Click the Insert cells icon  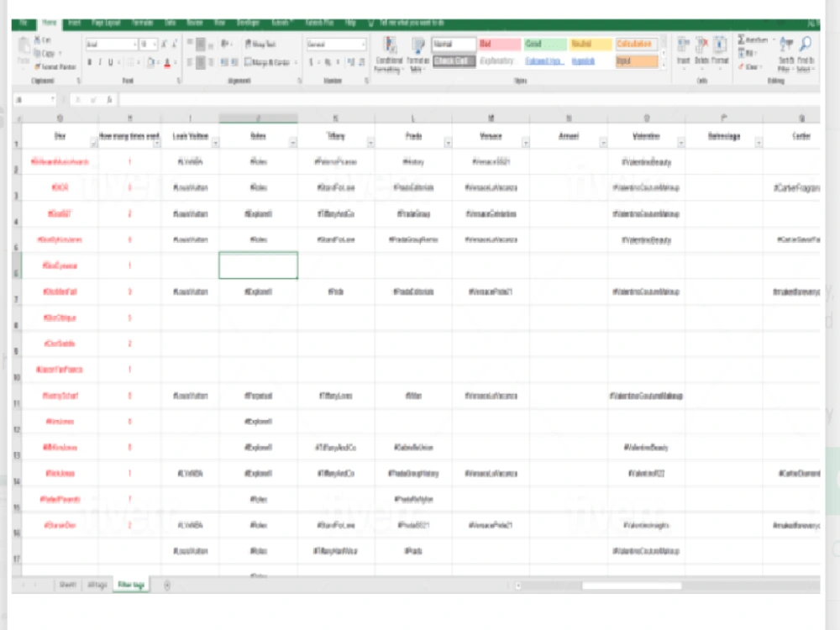pos(684,44)
